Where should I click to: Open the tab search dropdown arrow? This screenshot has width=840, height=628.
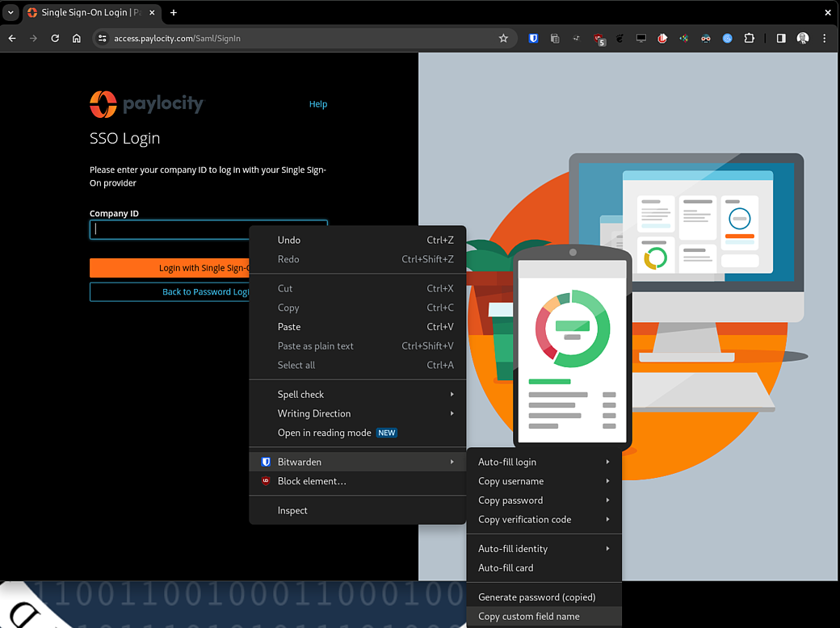click(x=10, y=13)
